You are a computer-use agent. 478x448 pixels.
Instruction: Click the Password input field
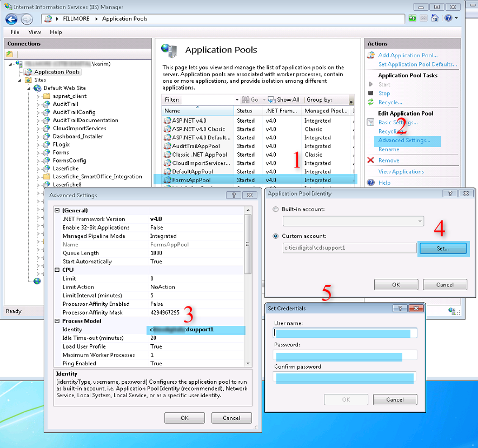point(345,355)
